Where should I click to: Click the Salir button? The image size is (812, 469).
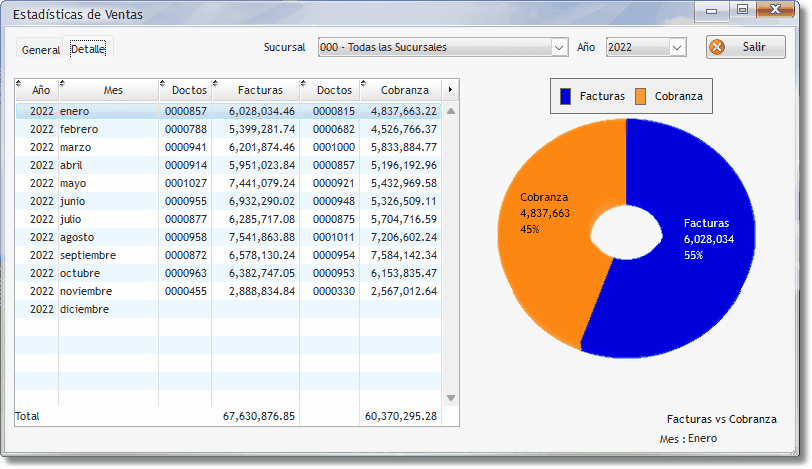[746, 47]
